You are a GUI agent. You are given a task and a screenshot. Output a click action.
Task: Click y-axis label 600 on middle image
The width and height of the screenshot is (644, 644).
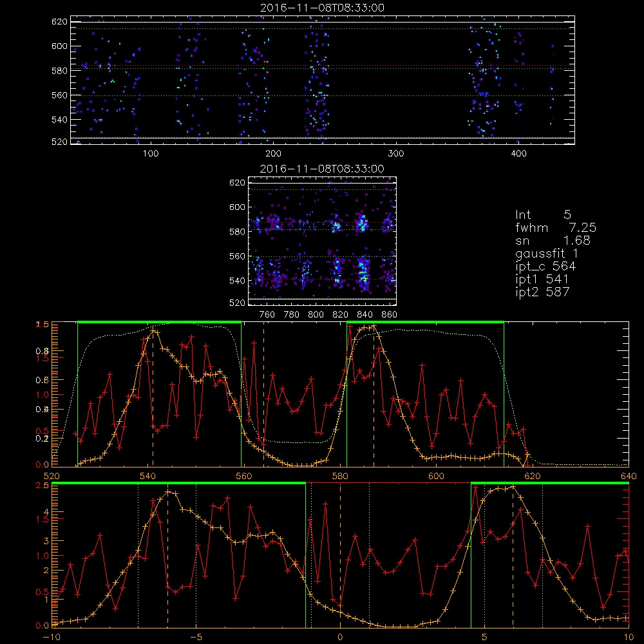tap(237, 207)
